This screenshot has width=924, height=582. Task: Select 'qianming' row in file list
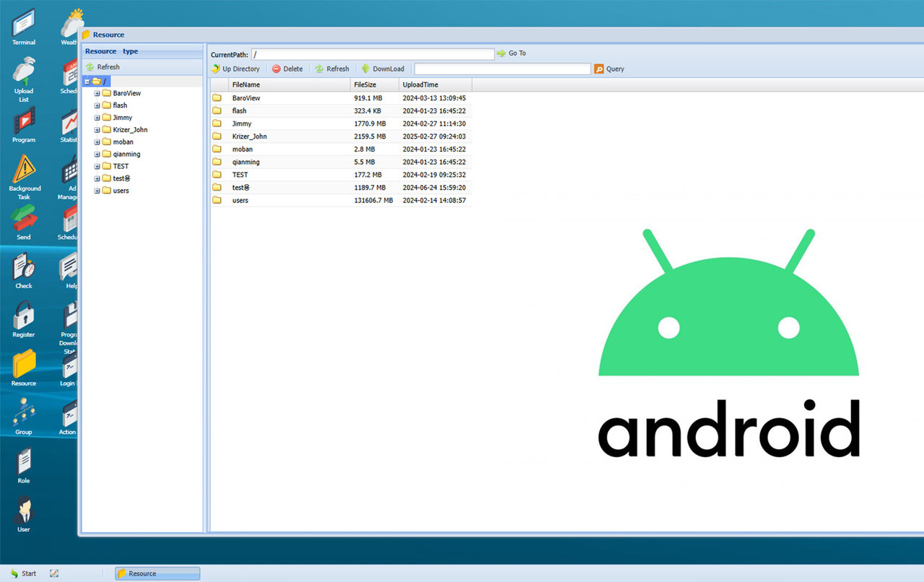coord(341,162)
